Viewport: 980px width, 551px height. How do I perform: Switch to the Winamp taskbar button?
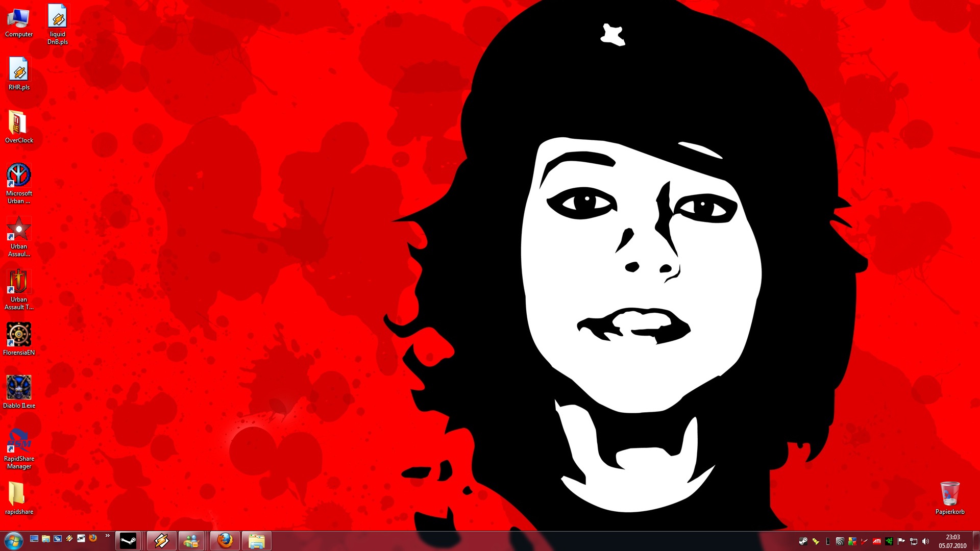162,541
